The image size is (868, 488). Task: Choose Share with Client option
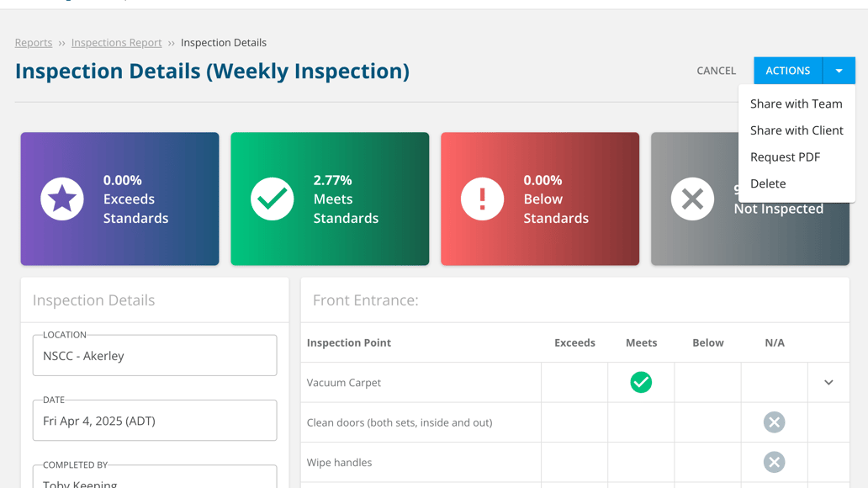(x=797, y=130)
